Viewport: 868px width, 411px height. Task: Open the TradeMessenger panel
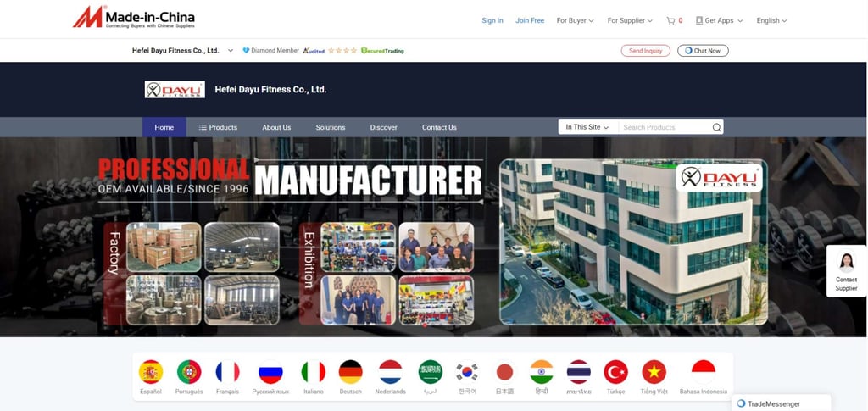tap(781, 403)
